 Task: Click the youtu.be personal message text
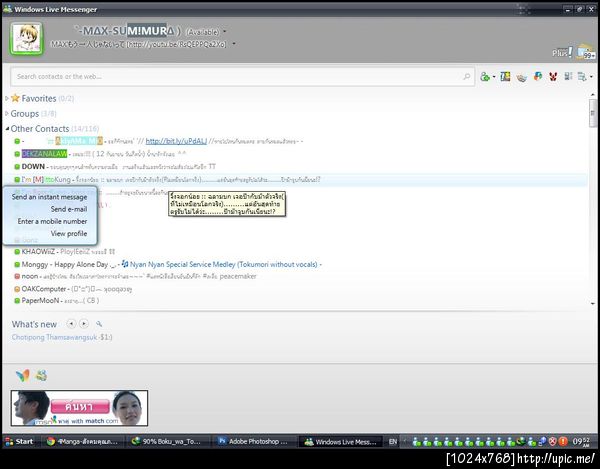(x=139, y=44)
